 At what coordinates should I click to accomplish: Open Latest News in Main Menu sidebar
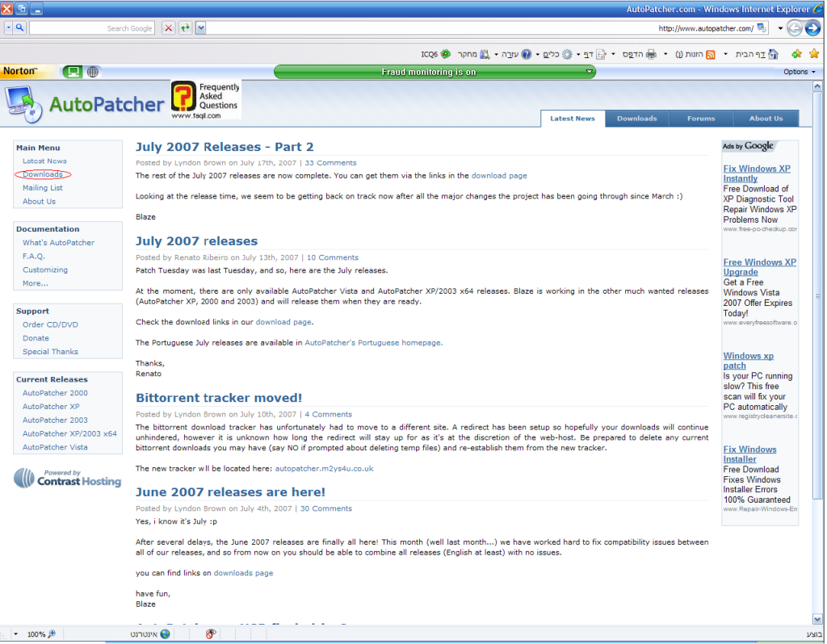click(x=44, y=161)
